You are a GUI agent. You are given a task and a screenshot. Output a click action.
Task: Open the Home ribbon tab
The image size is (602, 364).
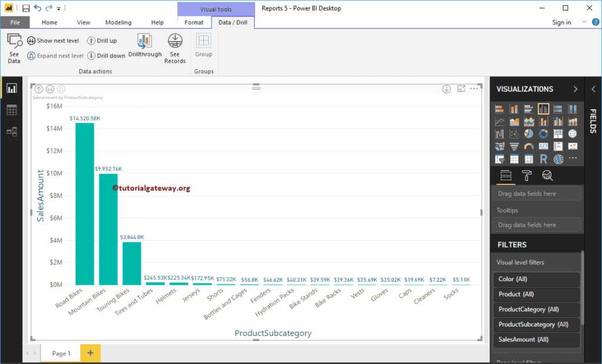49,22
